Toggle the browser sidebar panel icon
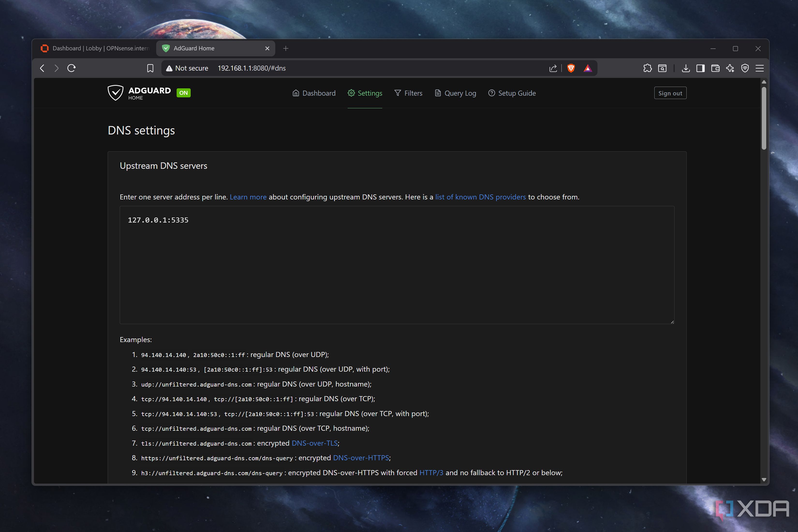This screenshot has width=798, height=532. coord(701,68)
